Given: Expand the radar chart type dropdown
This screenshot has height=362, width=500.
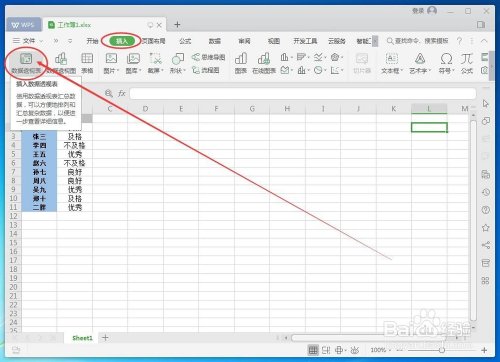Looking at the screenshot, I should pyautogui.click(x=342, y=57).
